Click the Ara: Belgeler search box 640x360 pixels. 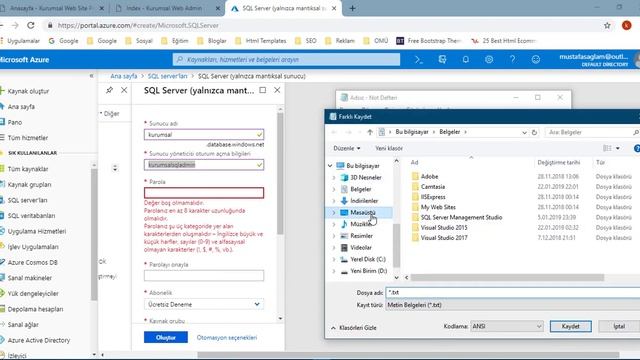coord(592,132)
